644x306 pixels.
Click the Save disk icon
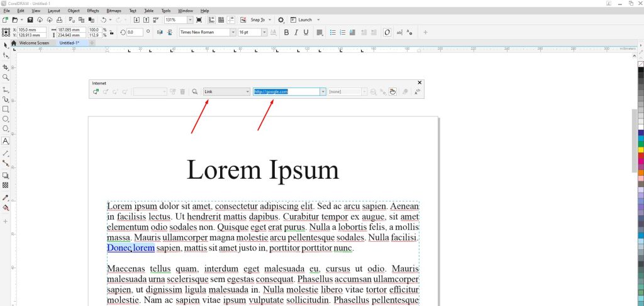click(30, 20)
